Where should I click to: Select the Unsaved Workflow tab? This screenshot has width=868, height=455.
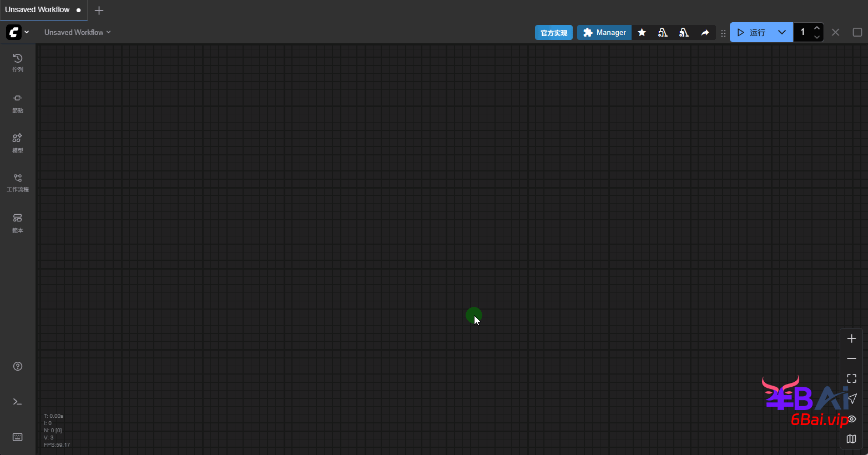click(x=38, y=10)
